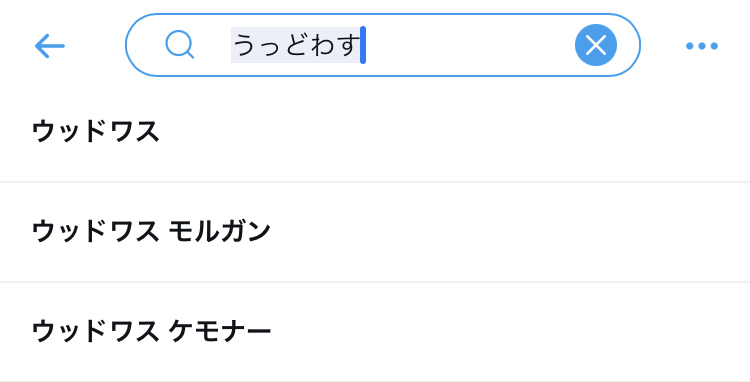Open the second suggestion row mentioning モルガン
The width and height of the screenshot is (750, 382).
(375, 232)
